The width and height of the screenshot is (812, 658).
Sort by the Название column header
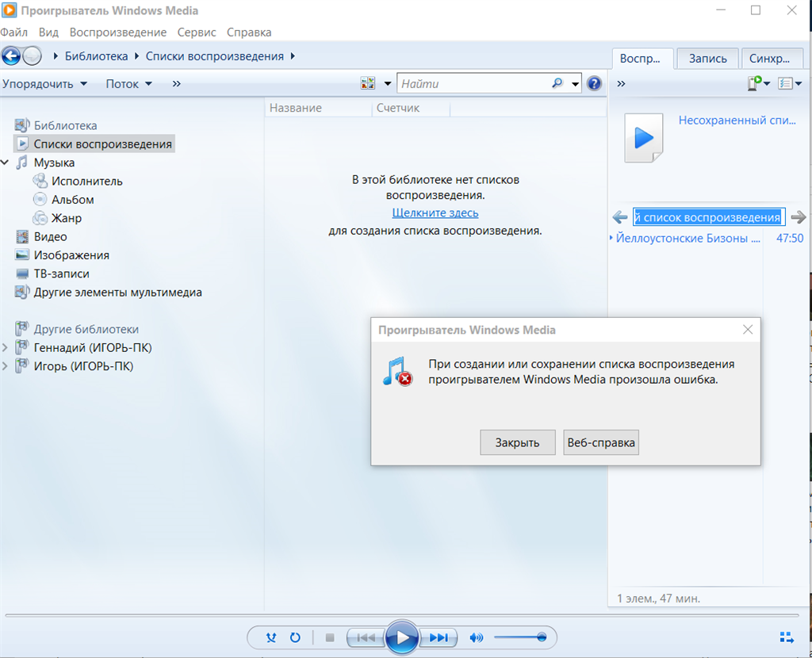[319, 108]
